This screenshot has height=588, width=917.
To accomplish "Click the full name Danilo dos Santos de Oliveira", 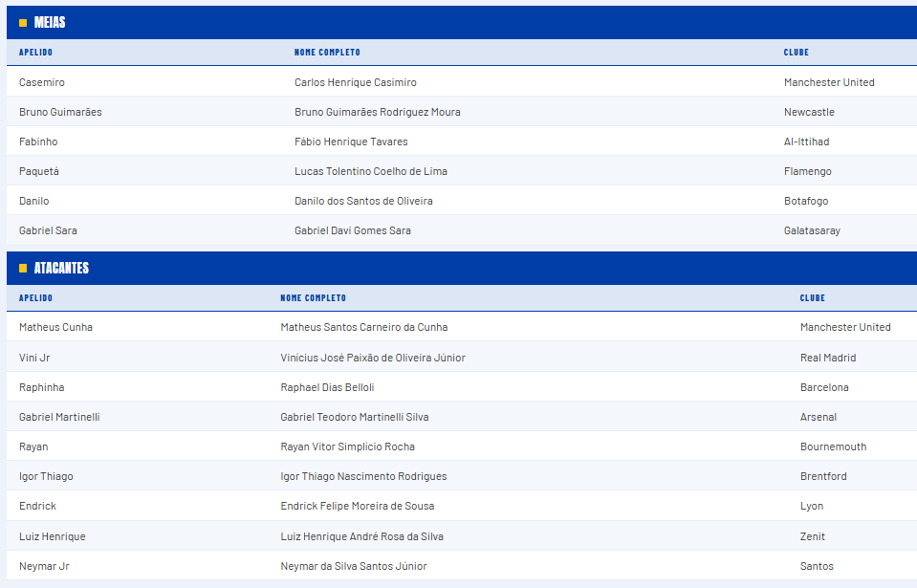I will tap(363, 201).
